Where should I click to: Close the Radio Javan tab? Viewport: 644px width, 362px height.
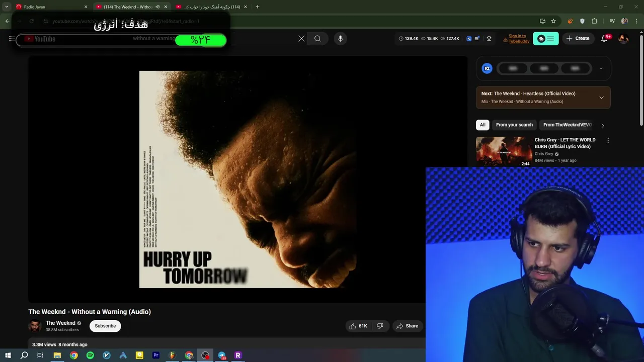[x=86, y=7]
